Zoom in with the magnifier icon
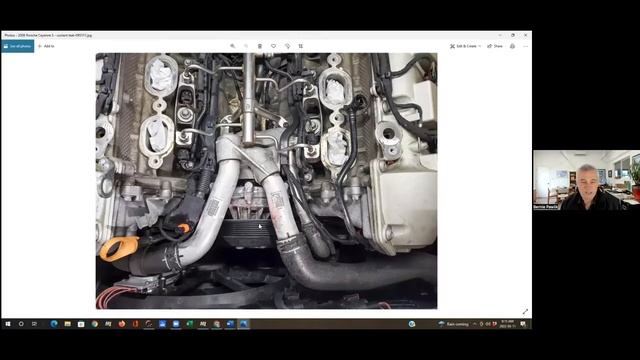The width and height of the screenshot is (640, 360). pos(233,46)
